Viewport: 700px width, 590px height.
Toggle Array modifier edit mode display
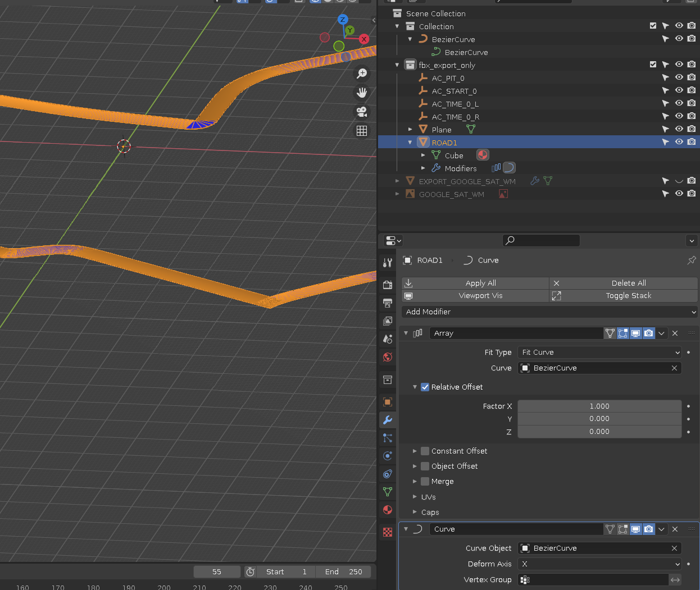click(x=622, y=333)
